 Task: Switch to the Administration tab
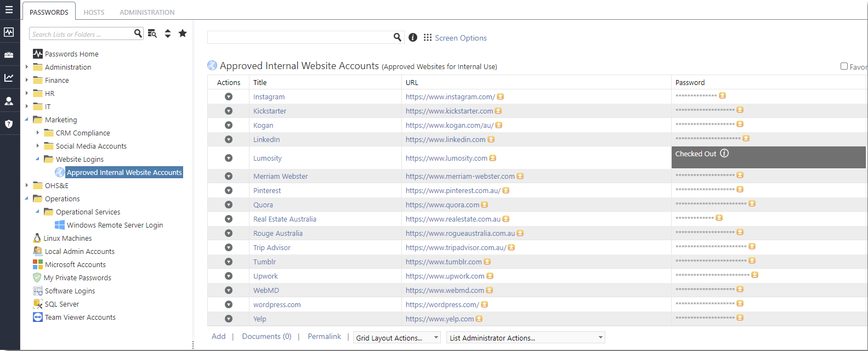[x=147, y=12]
